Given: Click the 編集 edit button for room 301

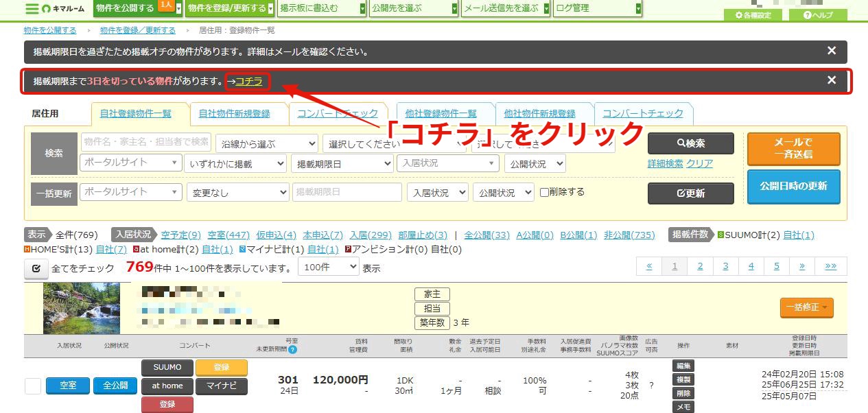Looking at the screenshot, I should coord(683,366).
